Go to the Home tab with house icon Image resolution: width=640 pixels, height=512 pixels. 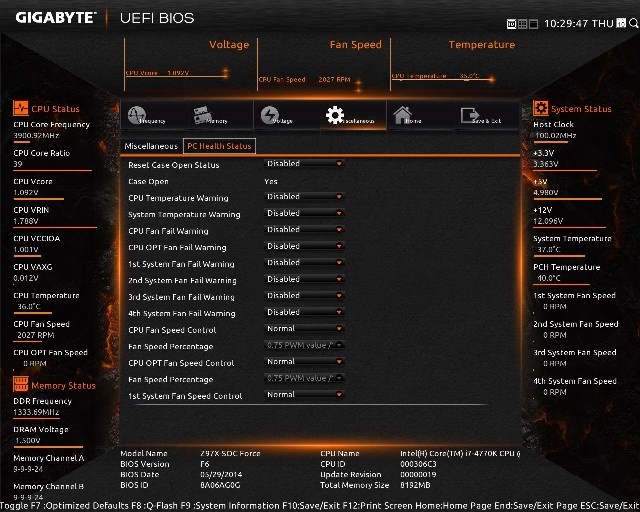click(x=420, y=115)
